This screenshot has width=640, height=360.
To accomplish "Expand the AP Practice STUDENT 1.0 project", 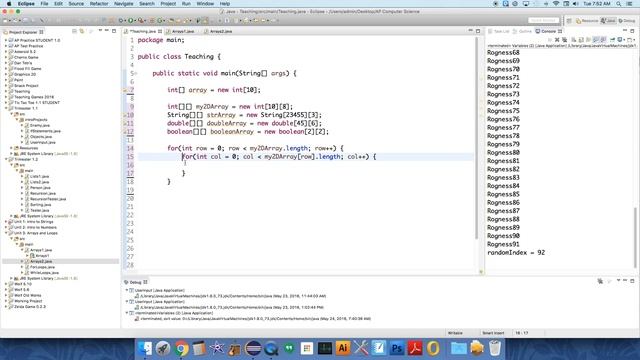I will pyautogui.click(x=6, y=40).
